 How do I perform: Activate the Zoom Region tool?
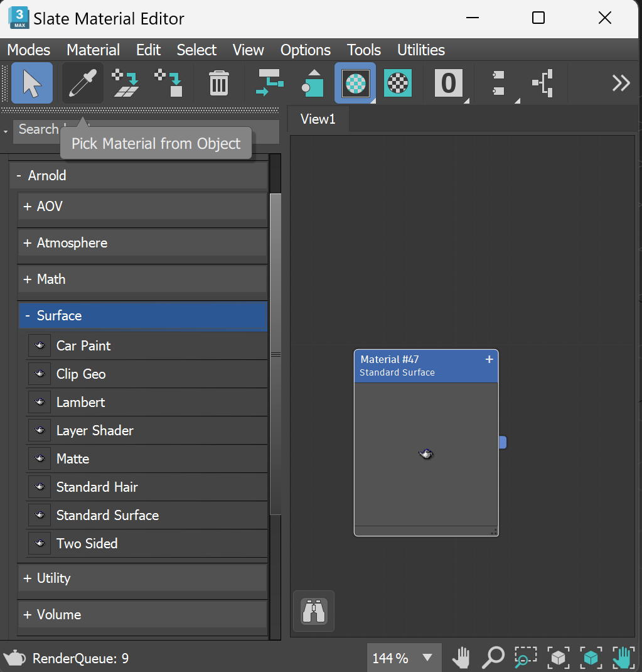(526, 658)
